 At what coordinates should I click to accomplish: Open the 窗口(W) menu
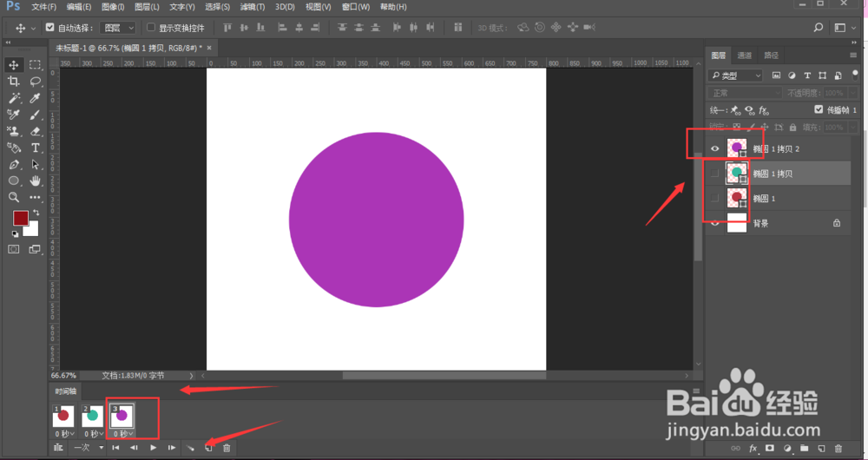pyautogui.click(x=355, y=7)
